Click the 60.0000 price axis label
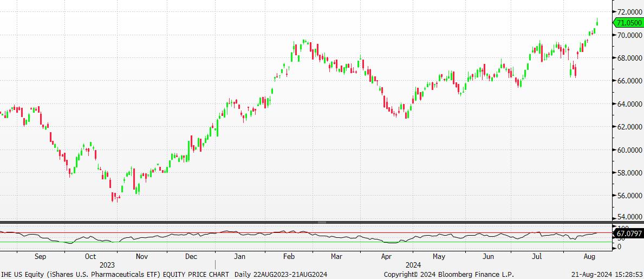The image size is (644, 279). [x=629, y=150]
